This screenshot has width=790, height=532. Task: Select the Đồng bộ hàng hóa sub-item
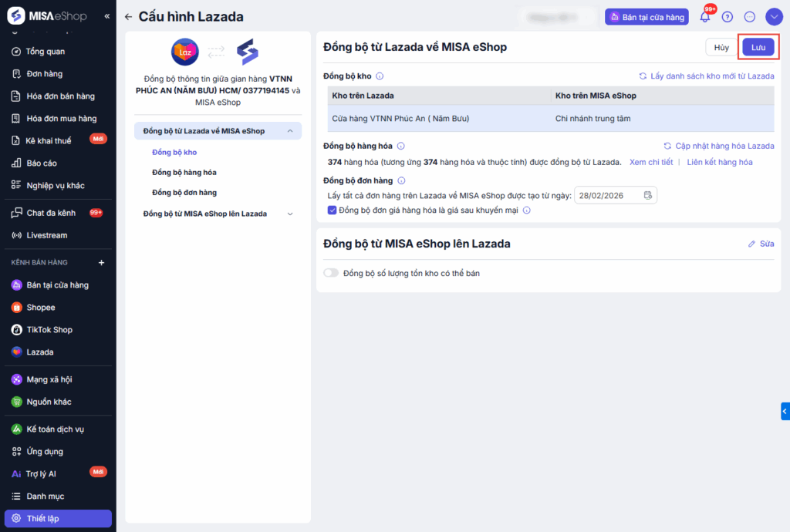184,172
